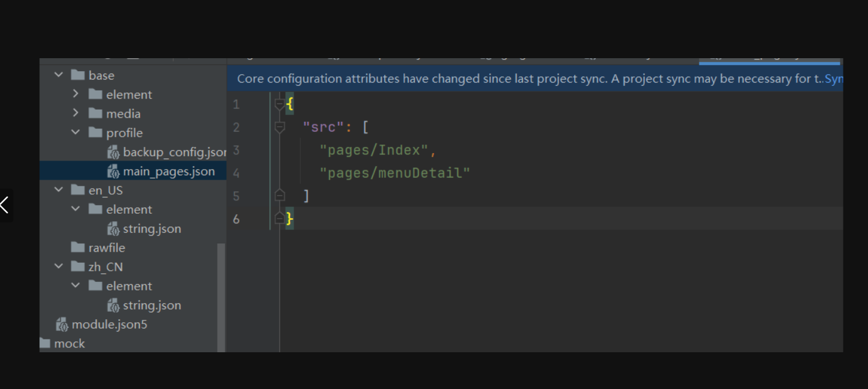The width and height of the screenshot is (868, 389).
Task: Collapse the profile folder chevron
Action: tap(76, 133)
